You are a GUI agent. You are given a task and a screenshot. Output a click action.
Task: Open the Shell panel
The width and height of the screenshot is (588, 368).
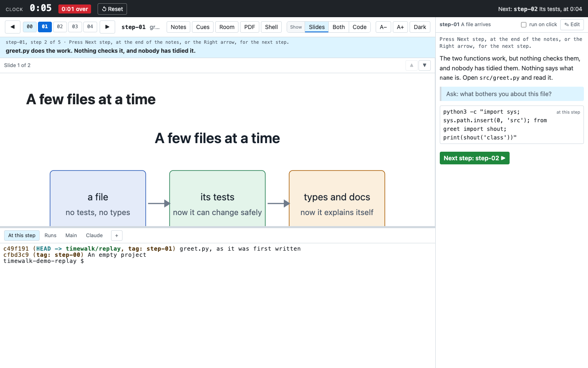(x=272, y=27)
